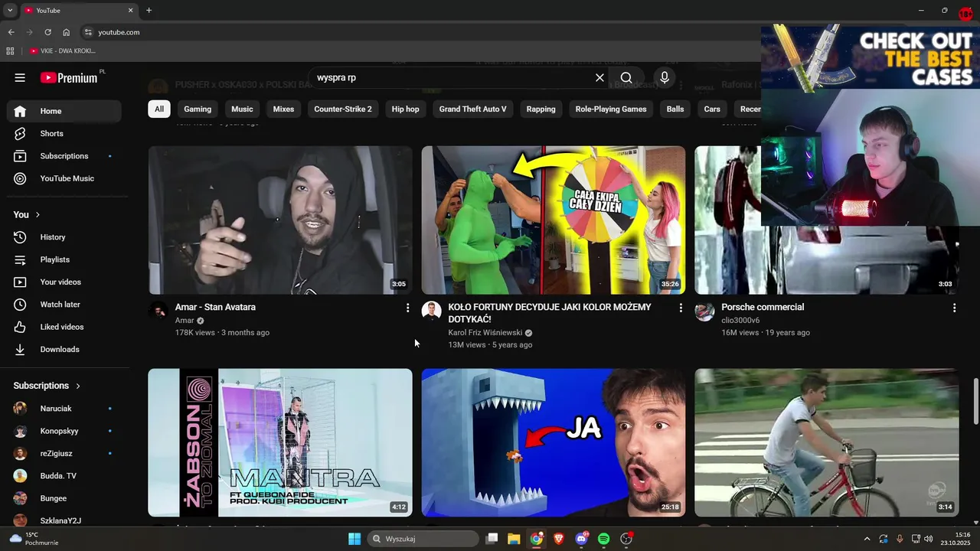Open Liked videos
The height and width of the screenshot is (551, 980).
(x=64, y=327)
